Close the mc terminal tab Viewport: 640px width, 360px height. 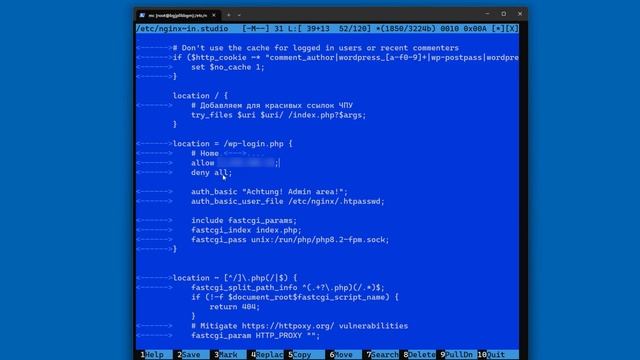click(214, 15)
